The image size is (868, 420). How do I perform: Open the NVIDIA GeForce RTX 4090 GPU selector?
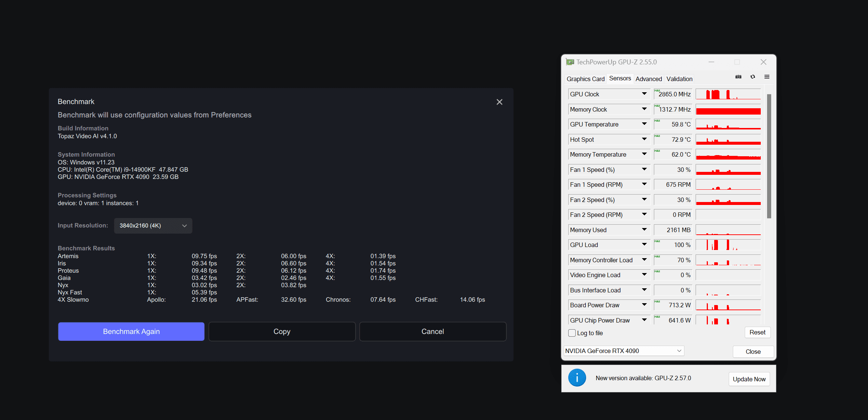click(624, 351)
